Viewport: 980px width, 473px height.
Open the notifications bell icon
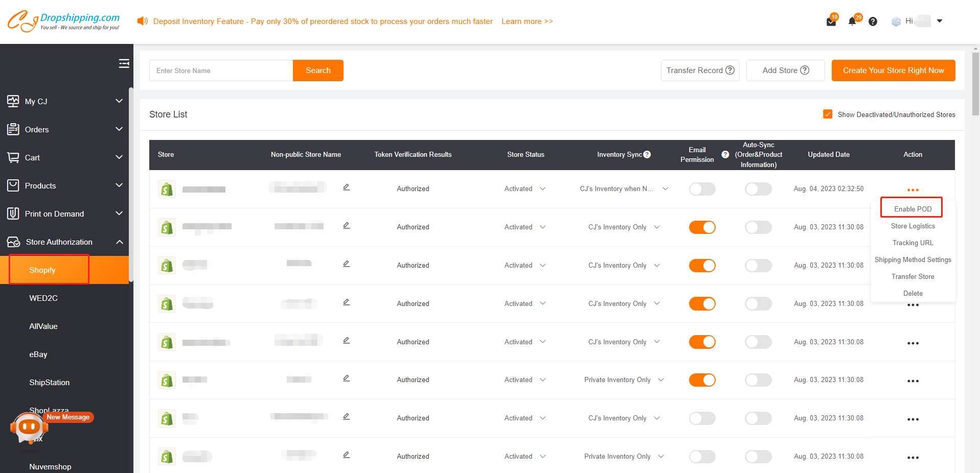coord(852,21)
